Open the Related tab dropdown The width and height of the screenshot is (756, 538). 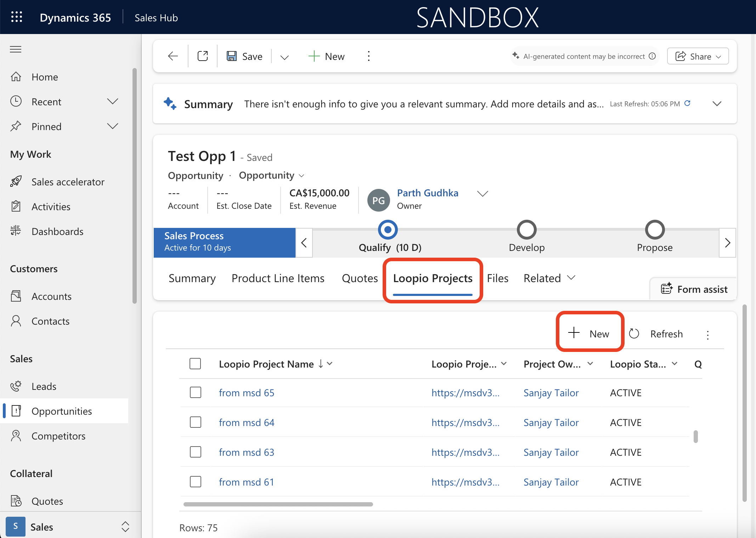pyautogui.click(x=549, y=278)
